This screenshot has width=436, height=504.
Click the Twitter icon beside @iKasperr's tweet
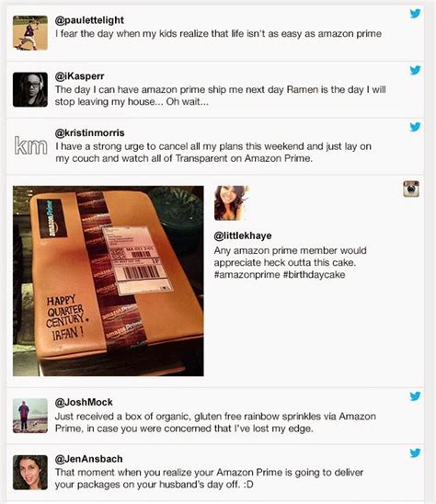click(x=415, y=70)
